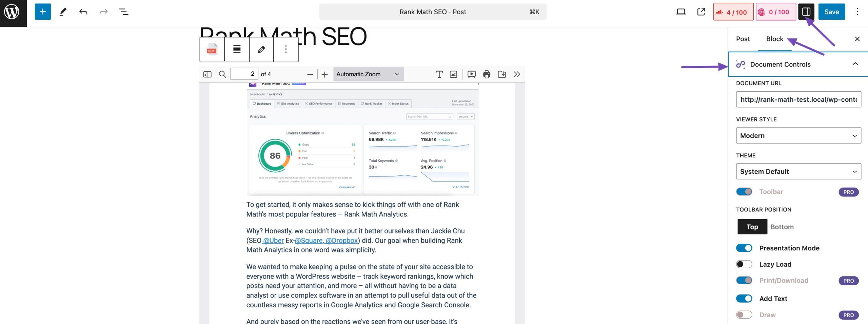The image size is (868, 324).
Task: Open block toolbar more options
Action: click(x=286, y=50)
